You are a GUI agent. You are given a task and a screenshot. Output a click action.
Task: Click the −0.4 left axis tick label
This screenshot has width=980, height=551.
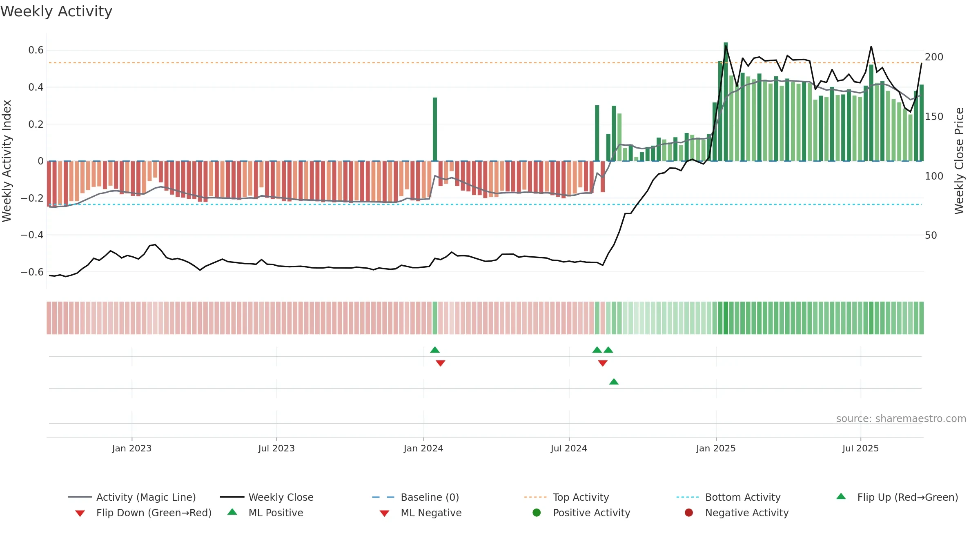32,235
